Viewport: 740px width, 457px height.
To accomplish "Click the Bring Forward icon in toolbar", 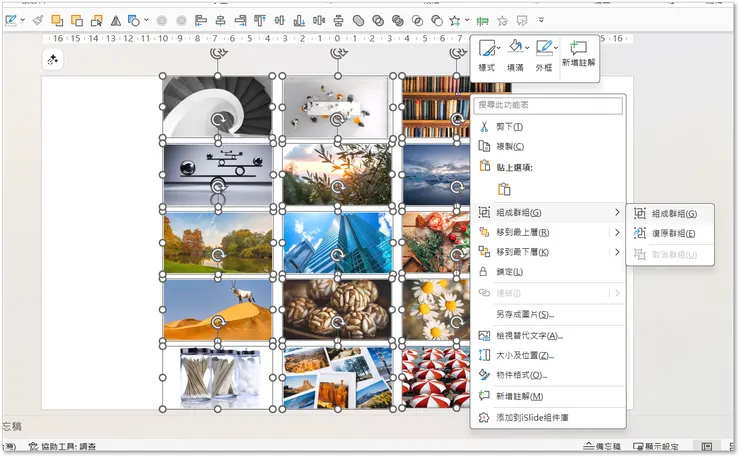I will [x=57, y=20].
